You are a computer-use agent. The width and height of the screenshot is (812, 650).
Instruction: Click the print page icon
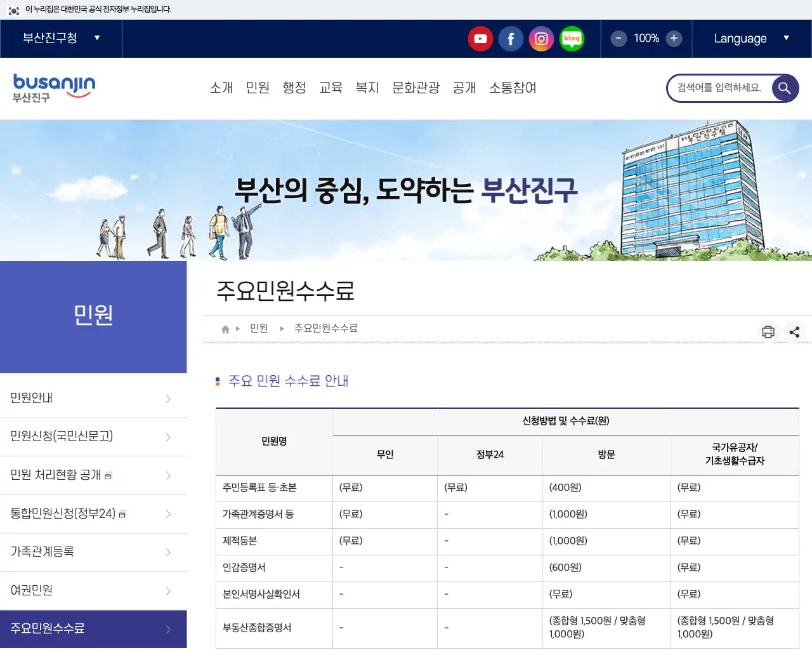768,331
